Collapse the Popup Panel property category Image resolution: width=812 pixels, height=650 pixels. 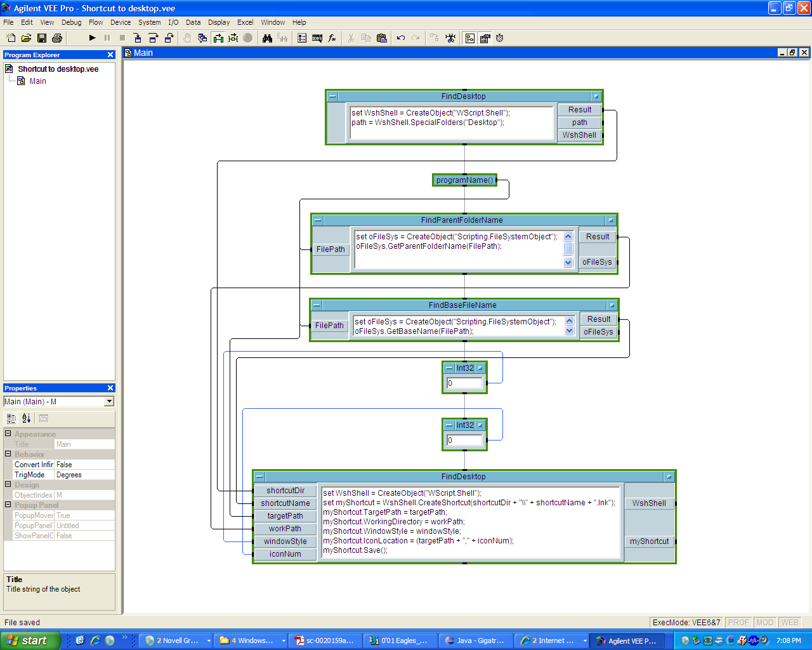point(8,505)
